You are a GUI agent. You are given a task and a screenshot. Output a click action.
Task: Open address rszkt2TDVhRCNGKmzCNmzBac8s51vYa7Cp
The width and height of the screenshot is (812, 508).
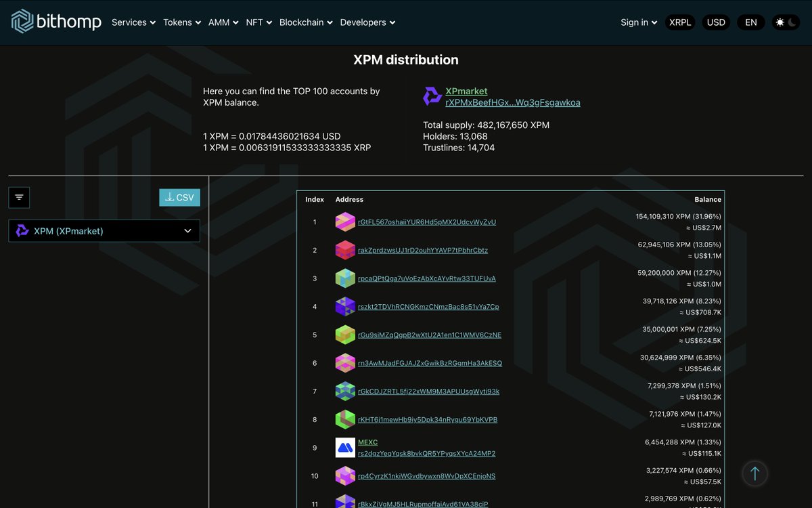[x=428, y=307]
